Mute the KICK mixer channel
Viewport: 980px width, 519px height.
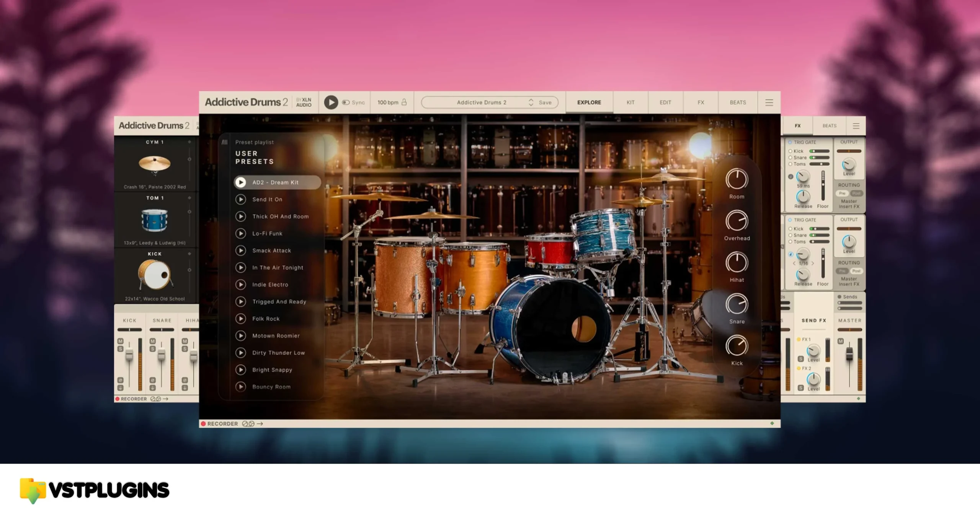120,341
